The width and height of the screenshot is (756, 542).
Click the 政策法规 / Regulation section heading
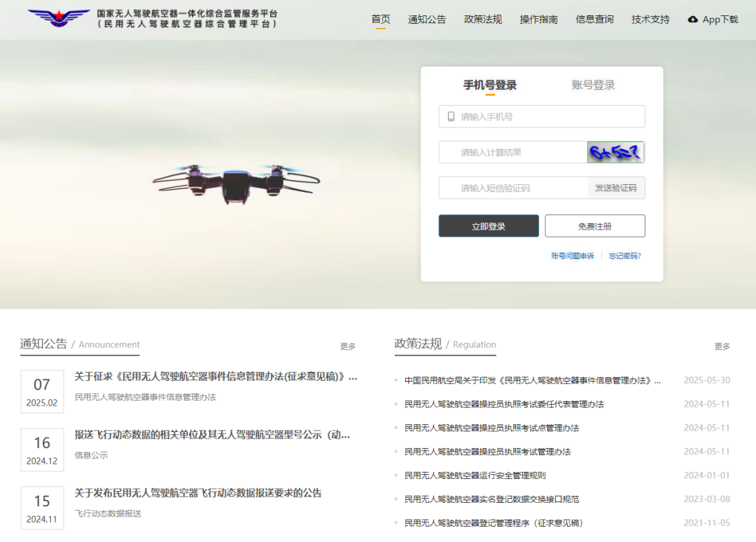445,345
